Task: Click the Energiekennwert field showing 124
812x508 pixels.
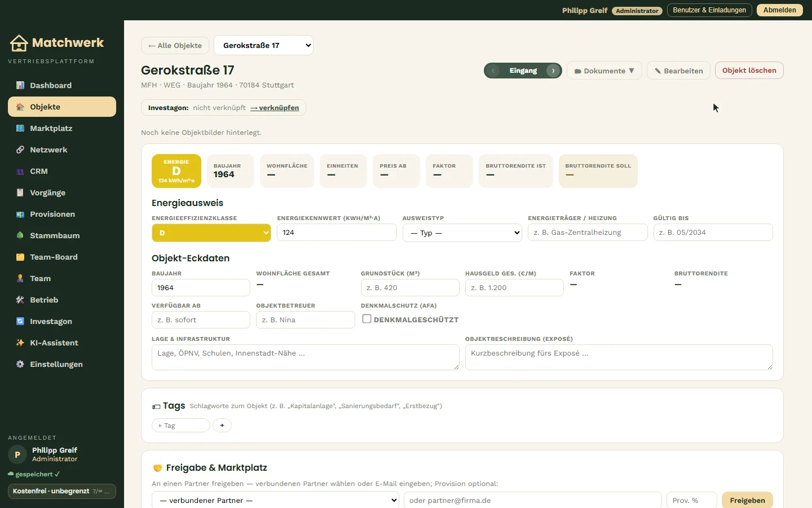Action: coord(337,233)
